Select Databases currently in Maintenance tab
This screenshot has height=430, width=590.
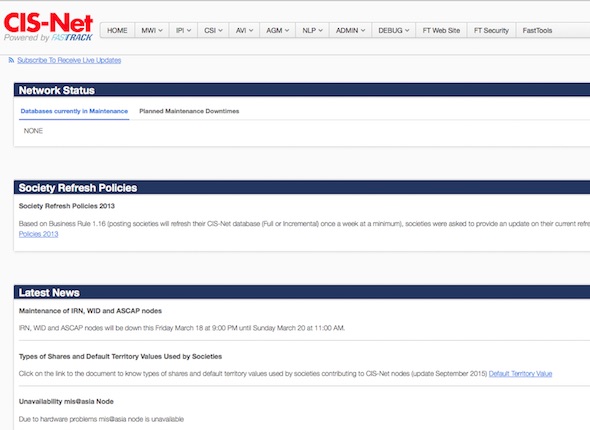click(74, 111)
